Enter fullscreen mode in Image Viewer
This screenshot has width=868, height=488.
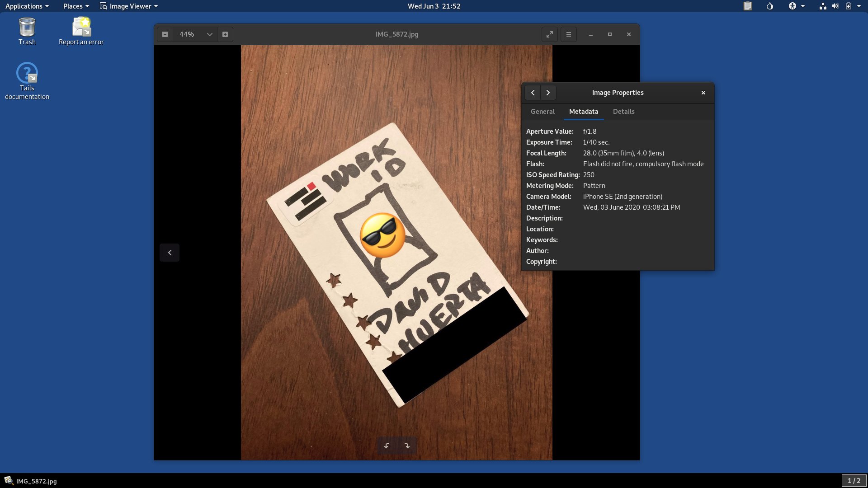550,34
